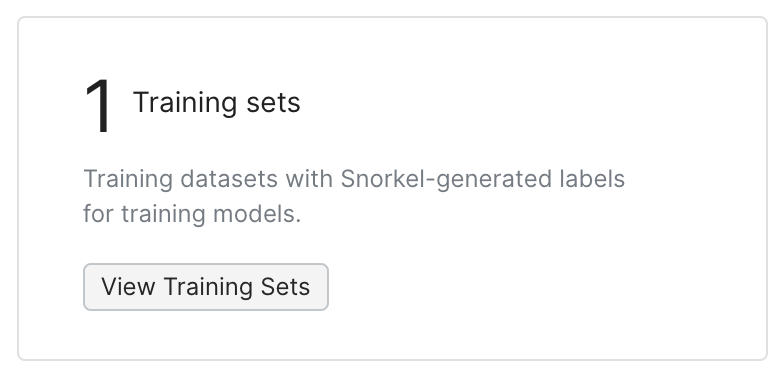The height and width of the screenshot is (380, 784).
Task: Open the training sets list via button
Action: click(x=206, y=287)
